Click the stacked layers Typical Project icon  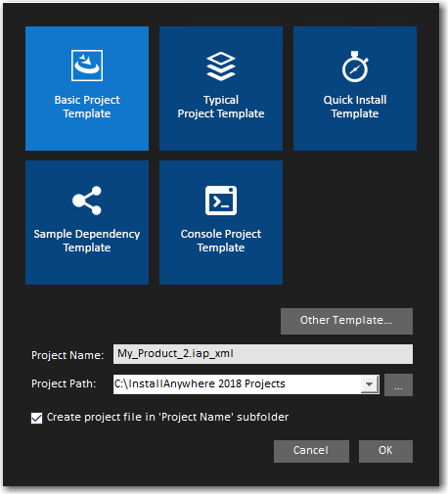(221, 67)
